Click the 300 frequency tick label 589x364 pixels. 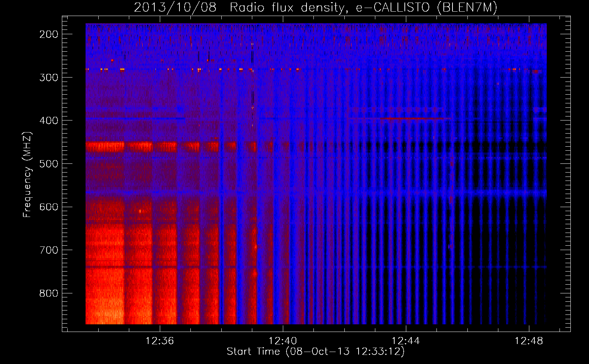[49, 78]
